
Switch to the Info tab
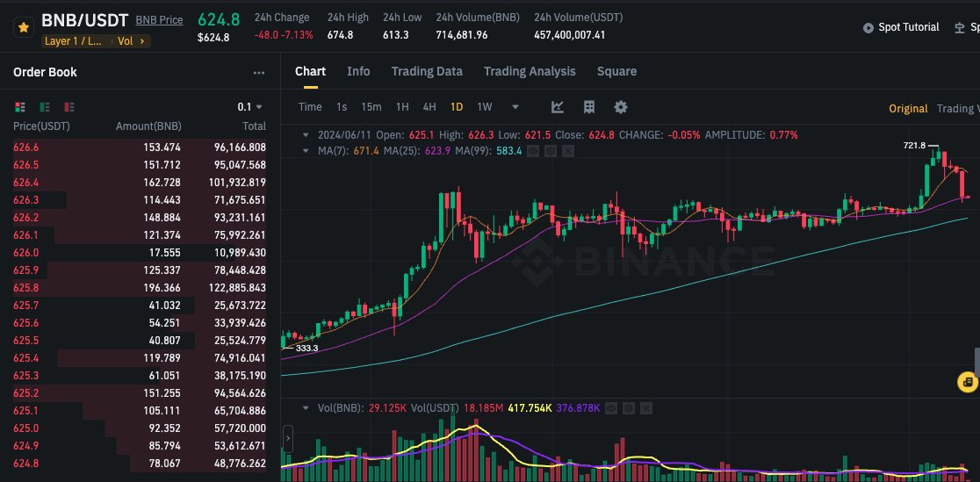(359, 71)
